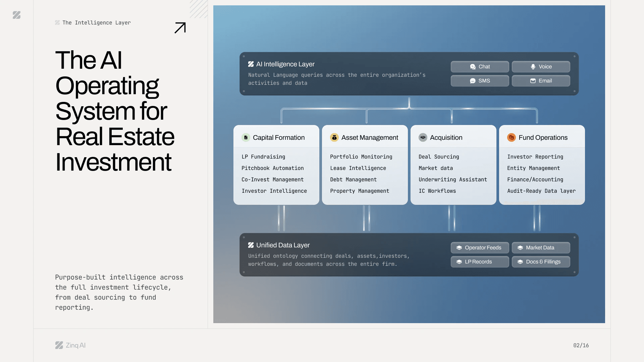The width and height of the screenshot is (644, 362).
Task: Click The Intelligence Layer section label
Action: click(x=97, y=22)
